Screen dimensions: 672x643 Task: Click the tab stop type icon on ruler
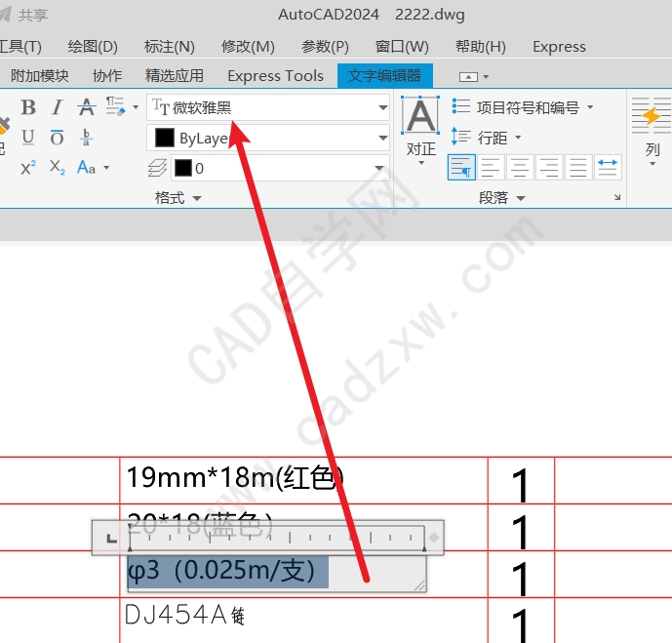(111, 539)
